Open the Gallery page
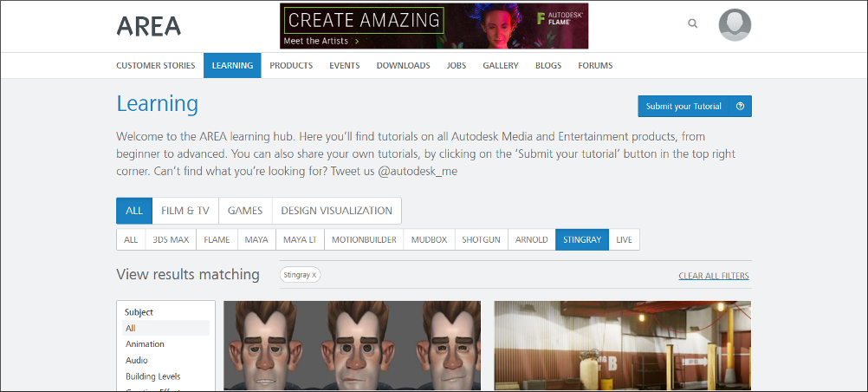Viewport: 868px width, 392px height. pyautogui.click(x=501, y=65)
